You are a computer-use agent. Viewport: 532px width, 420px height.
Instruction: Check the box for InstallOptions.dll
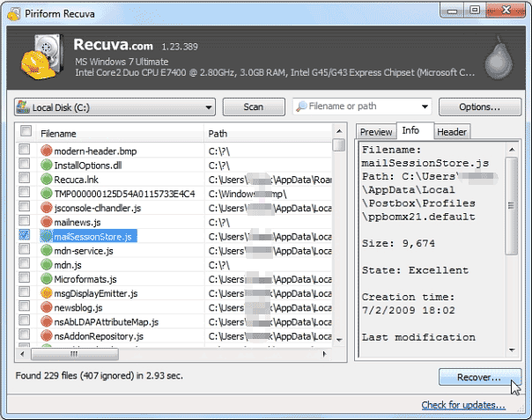(x=24, y=164)
